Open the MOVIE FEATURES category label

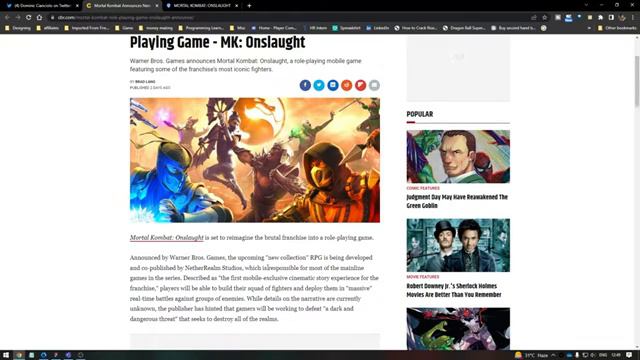coord(423,277)
